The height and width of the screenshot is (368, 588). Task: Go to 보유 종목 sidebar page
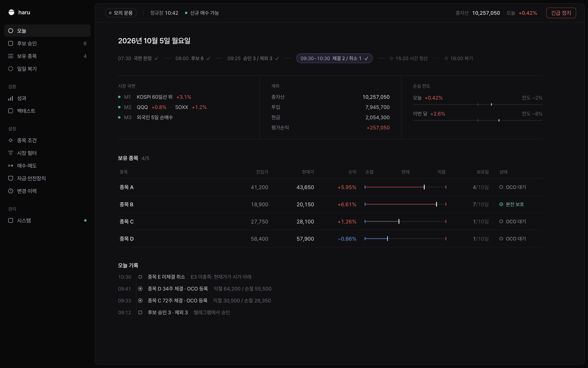point(47,56)
